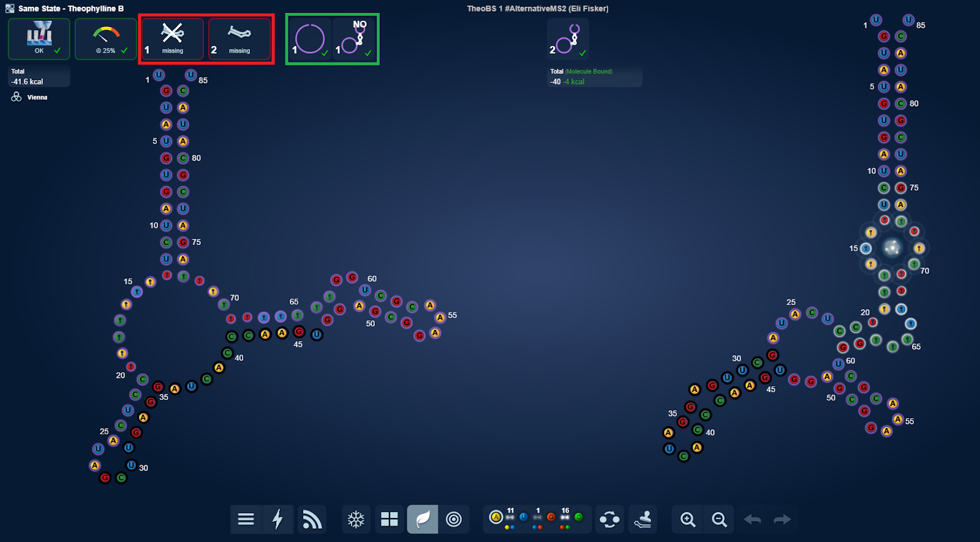Zoom out with the magnifier minus icon
The image size is (980, 542).
click(719, 519)
